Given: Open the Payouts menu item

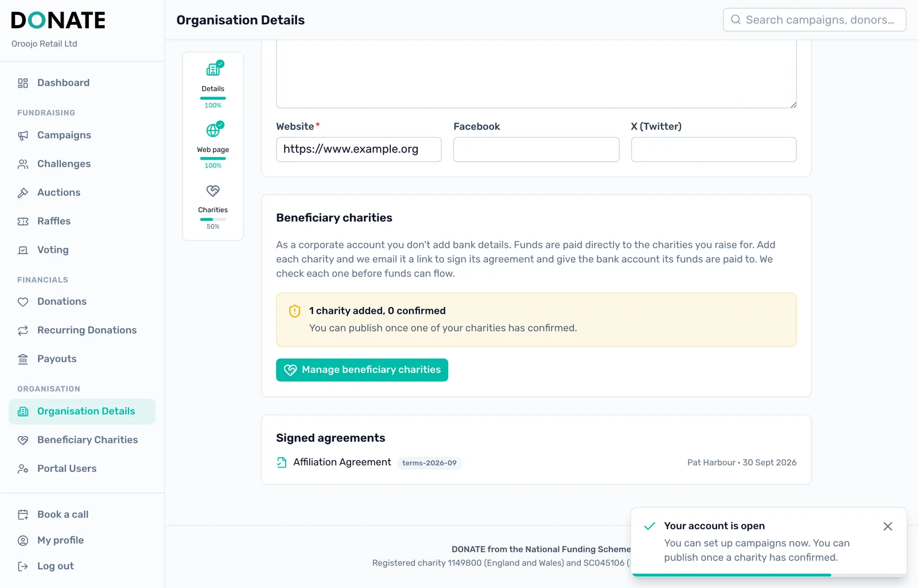Looking at the screenshot, I should (82, 359).
